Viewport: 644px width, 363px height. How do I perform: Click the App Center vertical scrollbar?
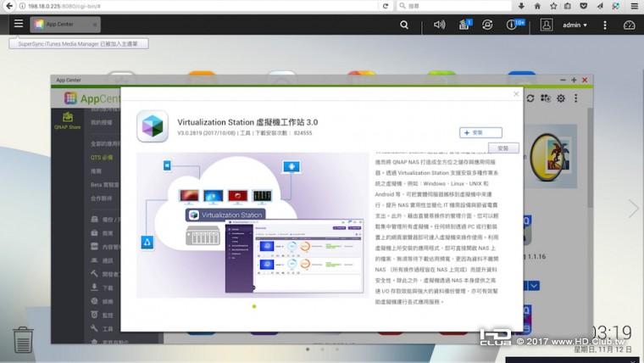pos(590,159)
